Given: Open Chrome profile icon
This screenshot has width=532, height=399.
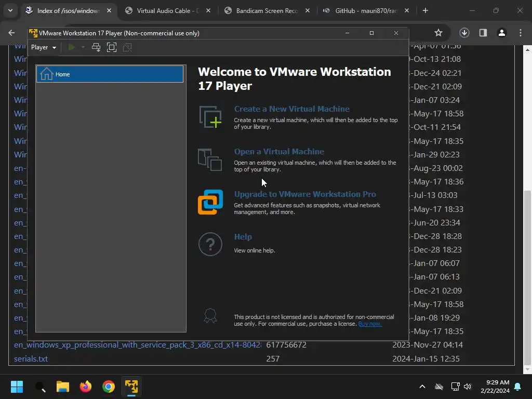Looking at the screenshot, I should pos(502,33).
